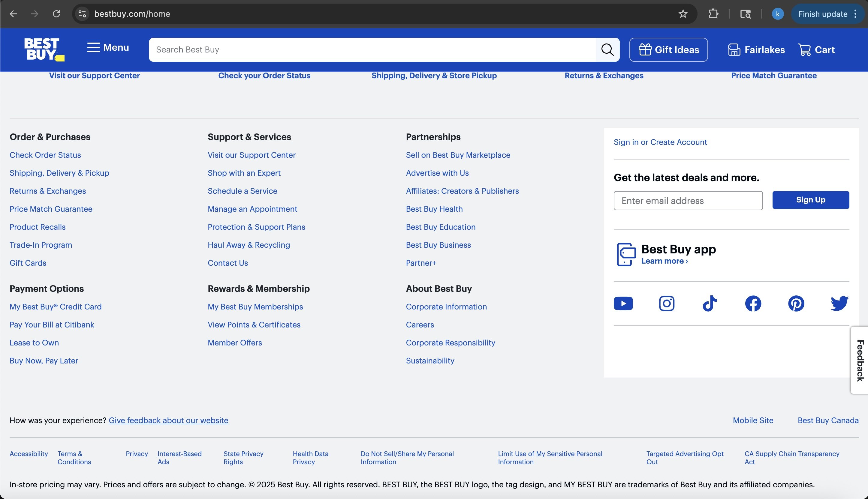The width and height of the screenshot is (868, 499).
Task: Open the Feedback side tab
Action: pos(860,360)
